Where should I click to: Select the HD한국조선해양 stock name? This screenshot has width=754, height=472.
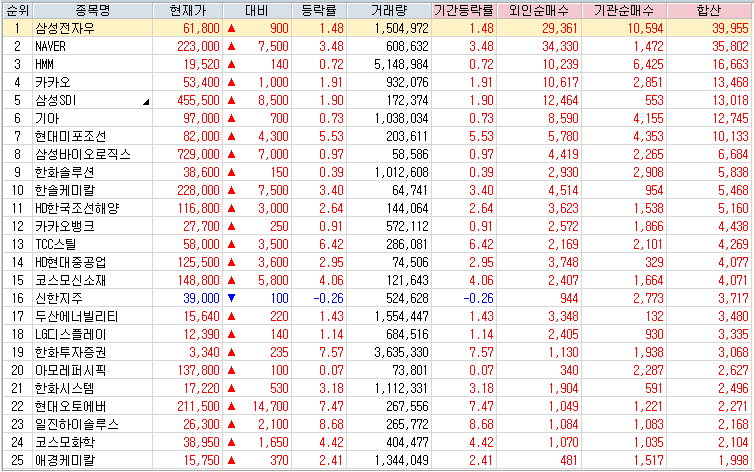pyautogui.click(x=77, y=208)
